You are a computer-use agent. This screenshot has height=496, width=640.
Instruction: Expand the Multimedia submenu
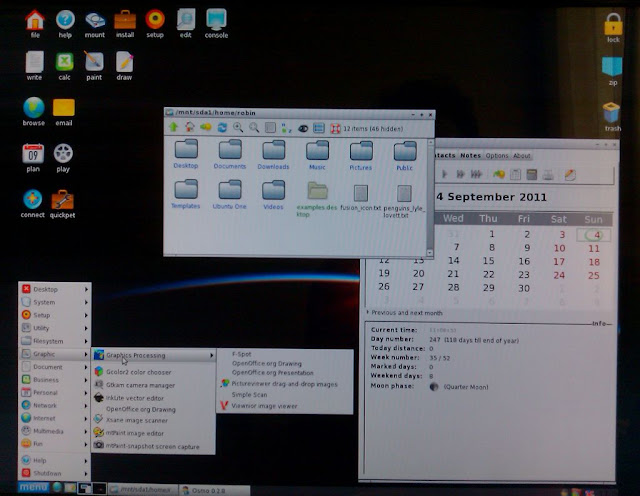(55, 431)
